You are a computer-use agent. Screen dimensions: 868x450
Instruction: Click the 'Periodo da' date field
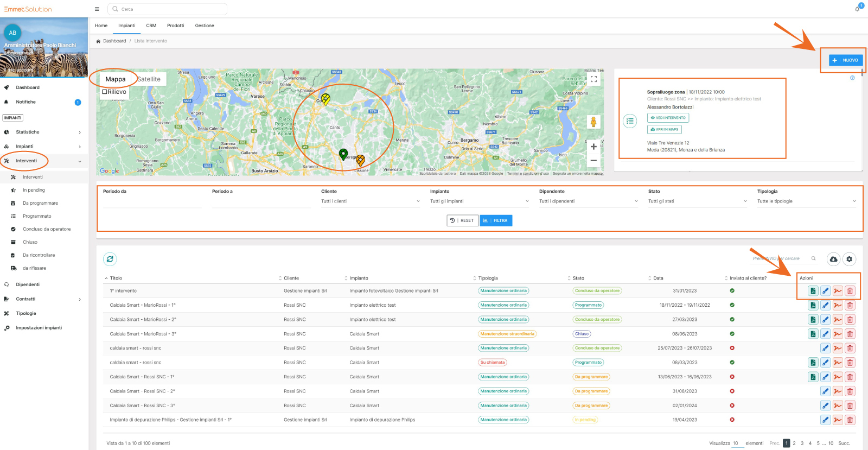[x=152, y=202]
